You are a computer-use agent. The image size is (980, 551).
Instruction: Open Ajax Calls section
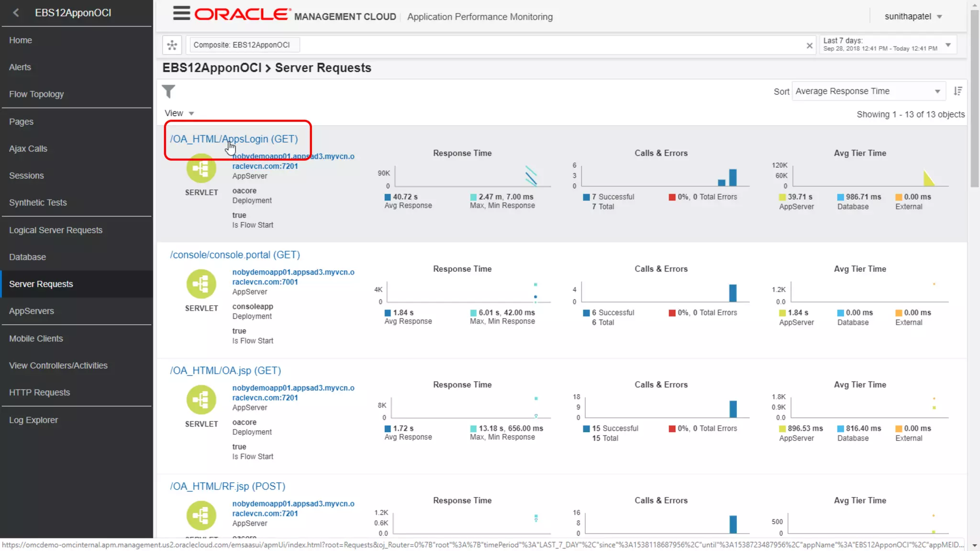point(28,149)
